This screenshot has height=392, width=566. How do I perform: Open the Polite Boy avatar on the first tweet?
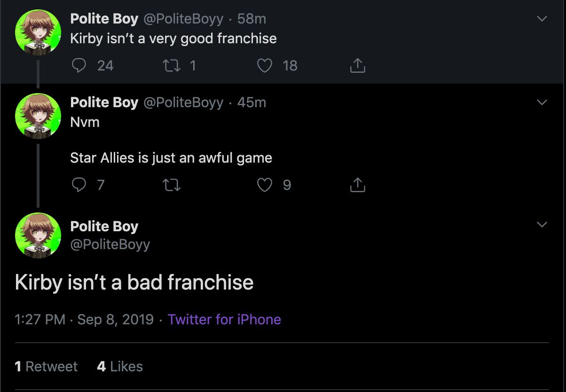(x=38, y=32)
